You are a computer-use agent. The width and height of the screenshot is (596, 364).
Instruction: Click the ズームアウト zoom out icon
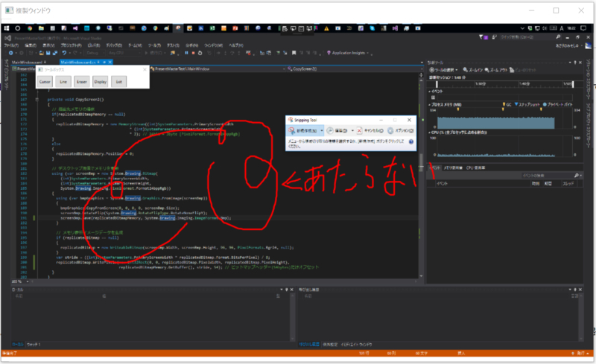coord(496,70)
